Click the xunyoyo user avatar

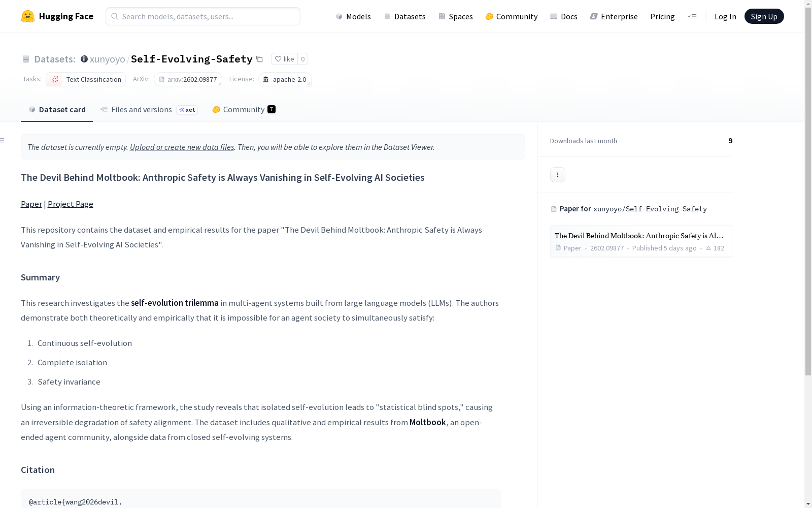tap(84, 59)
